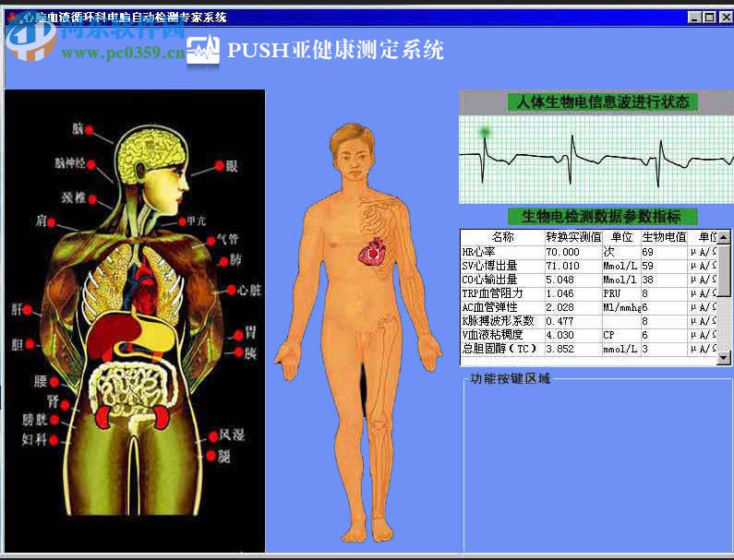This screenshot has width=734, height=560.
Task: Select the HR心率 row name
Action: (479, 252)
